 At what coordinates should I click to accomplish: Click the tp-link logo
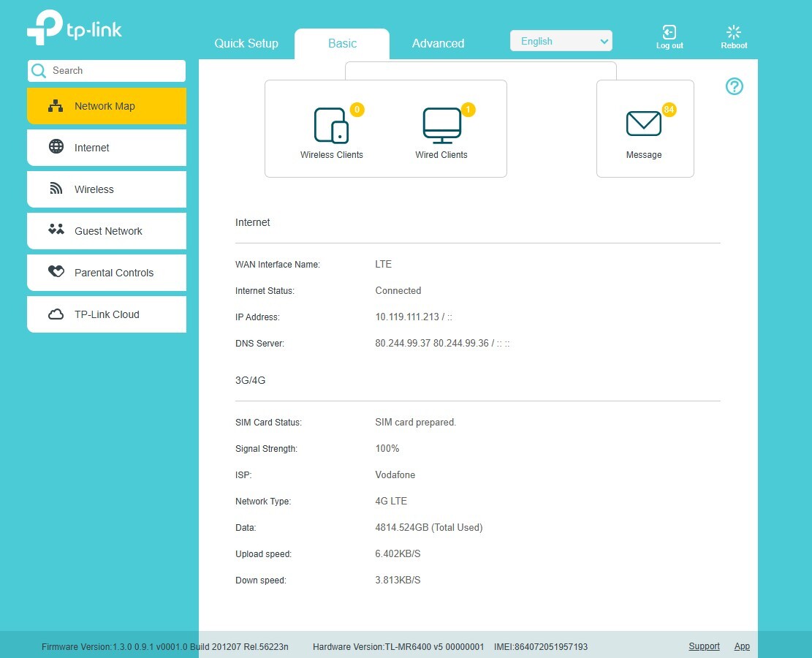(x=74, y=28)
